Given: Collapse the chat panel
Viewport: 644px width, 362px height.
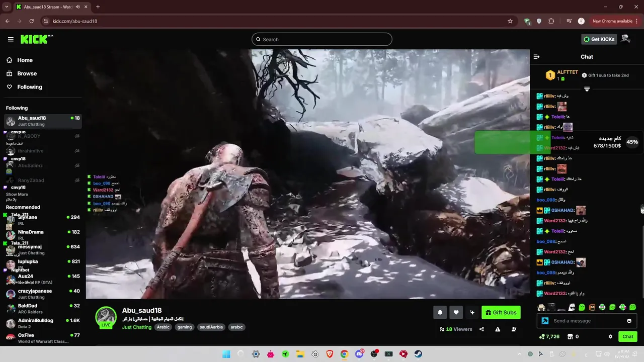Looking at the screenshot, I should click(536, 57).
